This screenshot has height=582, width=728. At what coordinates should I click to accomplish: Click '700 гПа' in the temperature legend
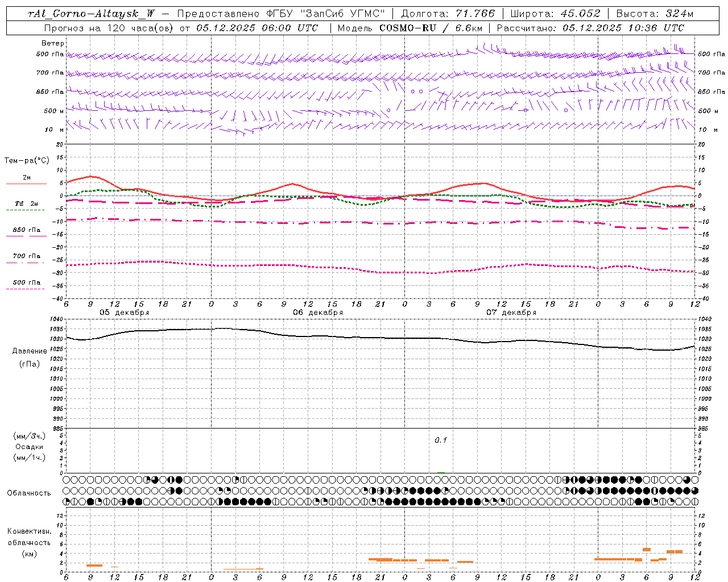[x=27, y=256]
